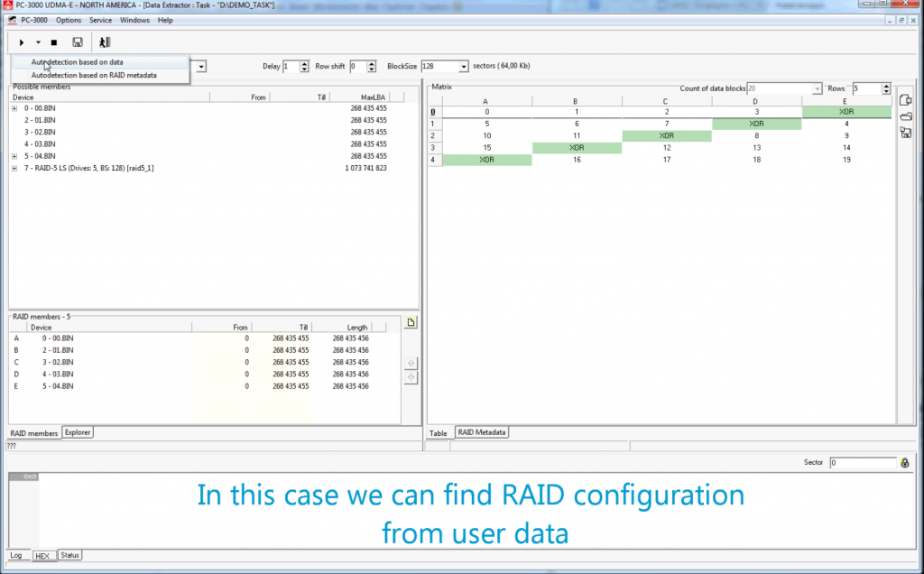This screenshot has height=574, width=924.
Task: Open the BlockSize dropdown
Action: (x=464, y=67)
